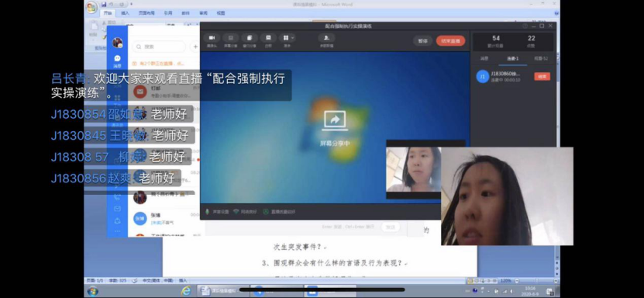The image size is (644, 298).
Task: Click the red 结束直播 button
Action: click(x=450, y=40)
